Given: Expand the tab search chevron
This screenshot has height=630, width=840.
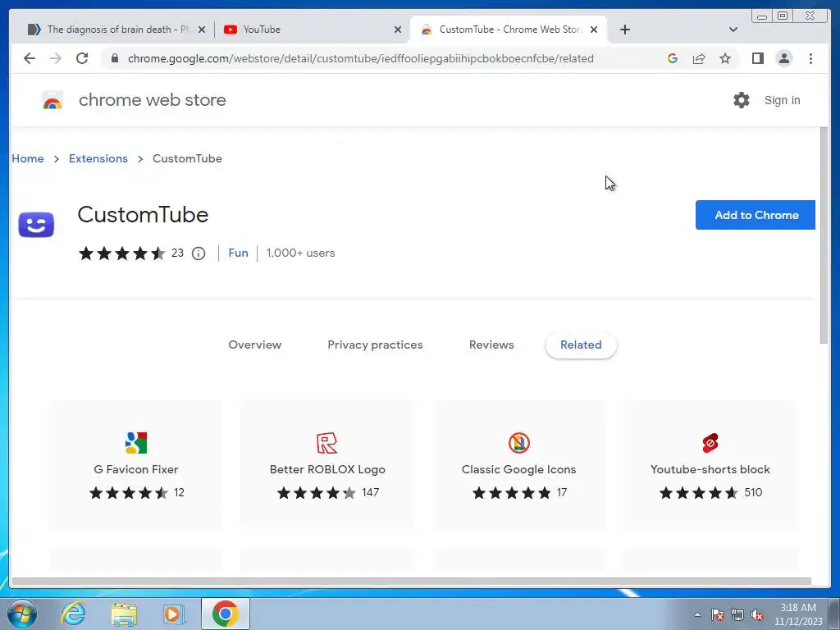Looking at the screenshot, I should tap(733, 30).
